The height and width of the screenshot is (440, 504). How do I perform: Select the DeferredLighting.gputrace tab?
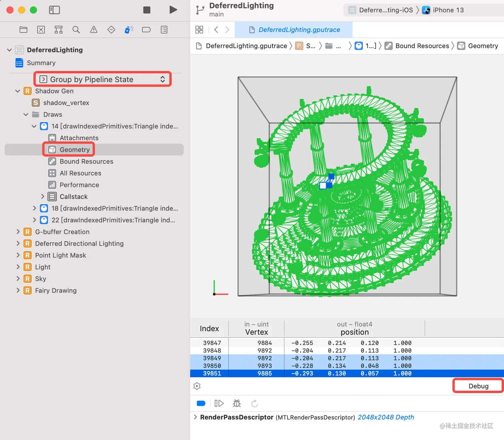tap(294, 30)
